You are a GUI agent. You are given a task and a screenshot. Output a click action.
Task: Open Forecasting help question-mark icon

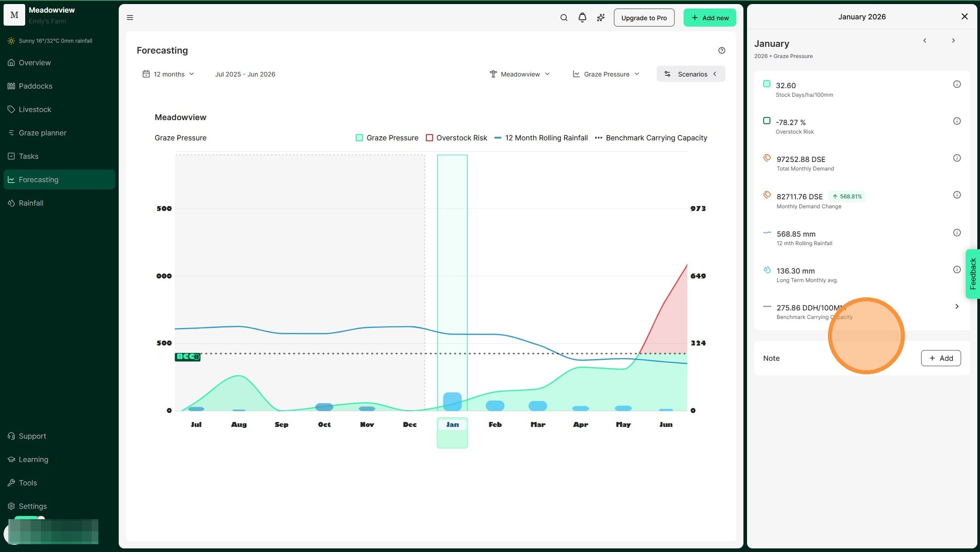click(721, 50)
